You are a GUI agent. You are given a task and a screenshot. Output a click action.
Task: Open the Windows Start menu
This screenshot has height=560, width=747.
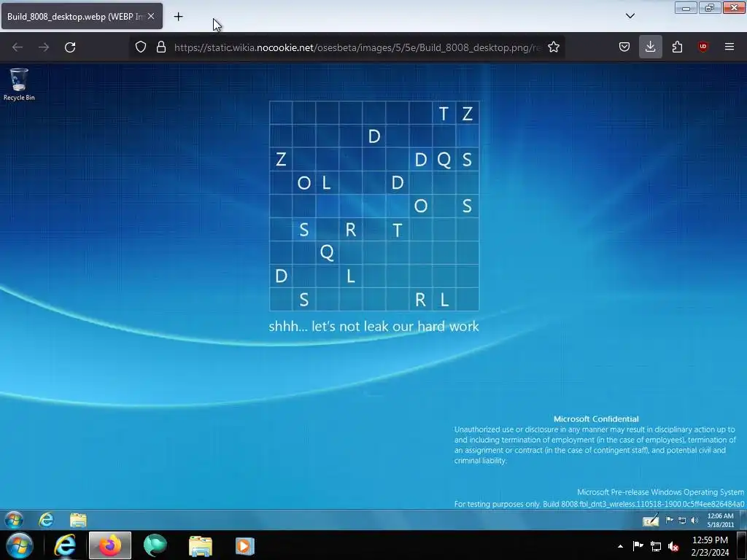click(19, 545)
